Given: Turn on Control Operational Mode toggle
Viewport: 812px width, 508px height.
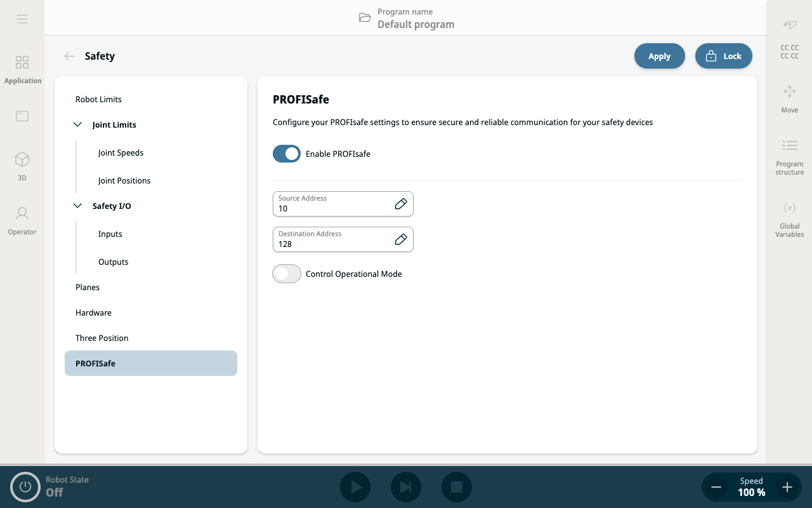Looking at the screenshot, I should coord(287,274).
